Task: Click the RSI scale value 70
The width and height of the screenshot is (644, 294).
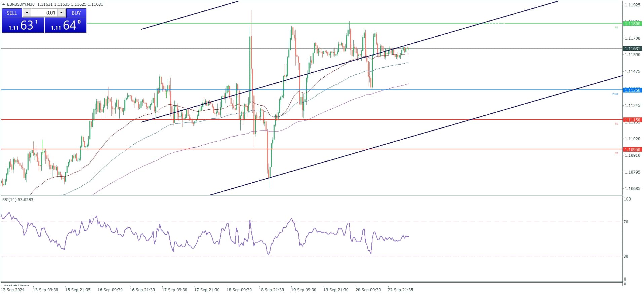Action: pyautogui.click(x=626, y=222)
